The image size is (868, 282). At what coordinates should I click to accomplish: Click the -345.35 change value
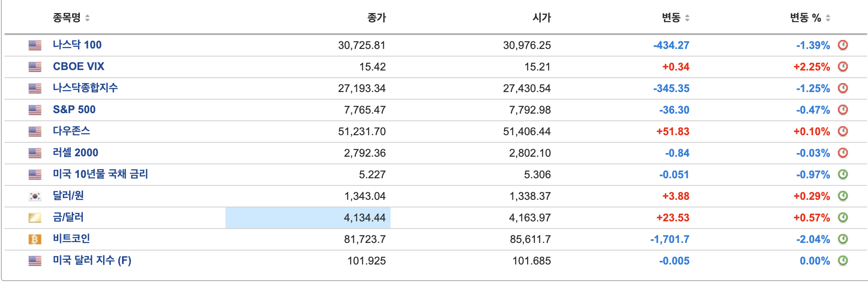point(671,88)
